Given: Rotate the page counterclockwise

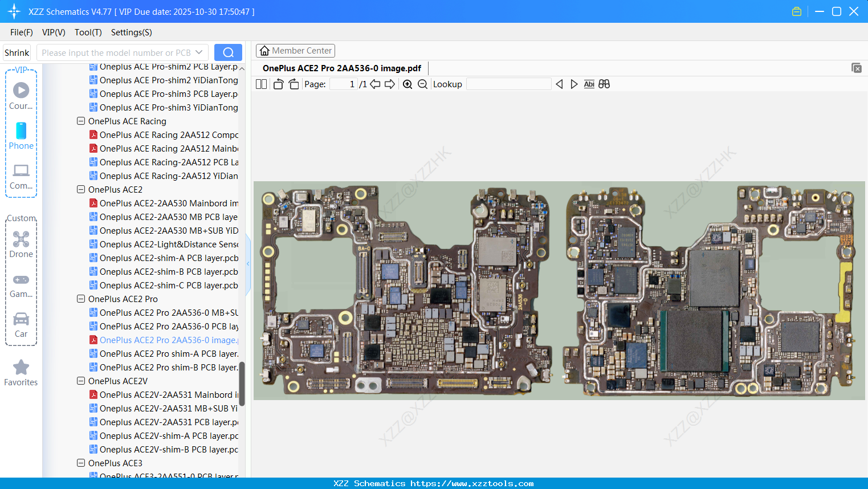Looking at the screenshot, I should point(278,84).
